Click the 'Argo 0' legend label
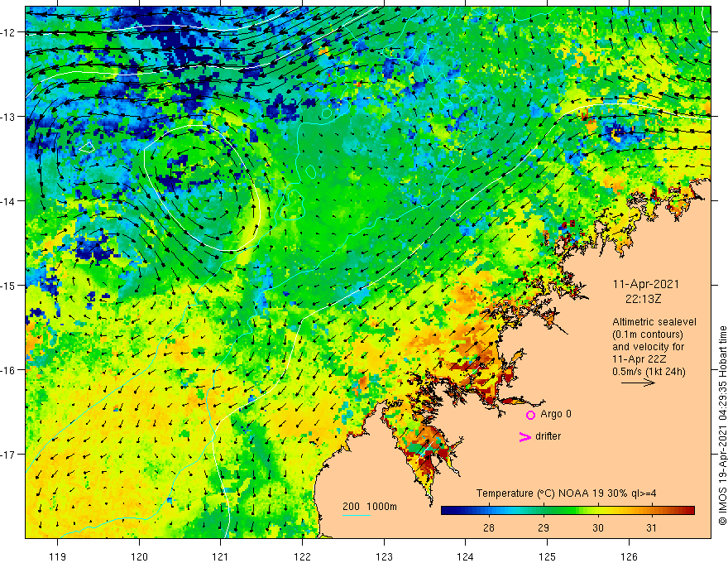 pyautogui.click(x=556, y=414)
